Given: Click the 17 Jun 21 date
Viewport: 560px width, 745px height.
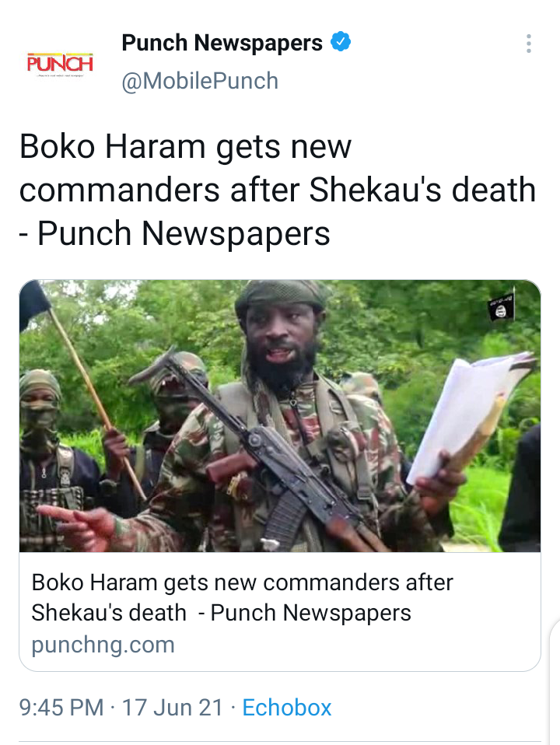Looking at the screenshot, I should pyautogui.click(x=172, y=708).
